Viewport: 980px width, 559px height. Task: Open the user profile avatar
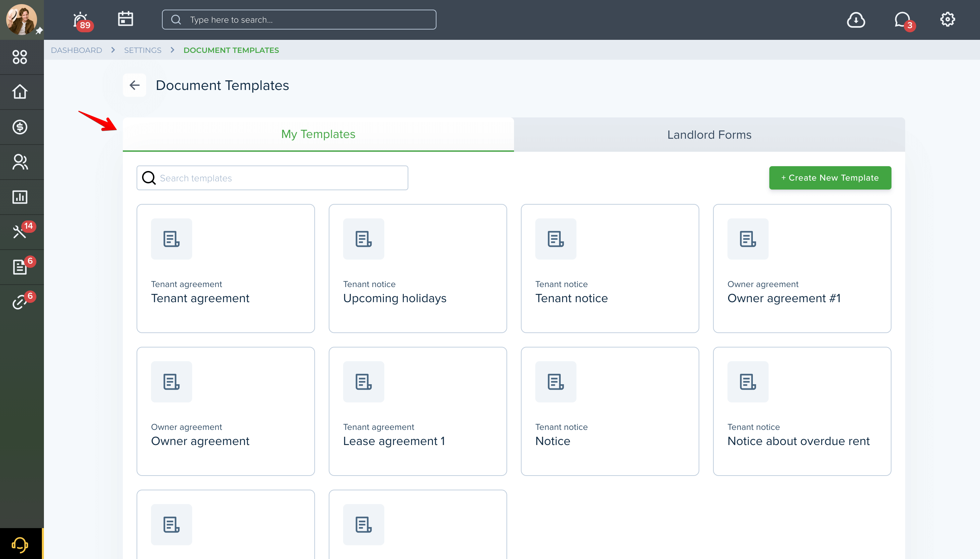pos(21,20)
